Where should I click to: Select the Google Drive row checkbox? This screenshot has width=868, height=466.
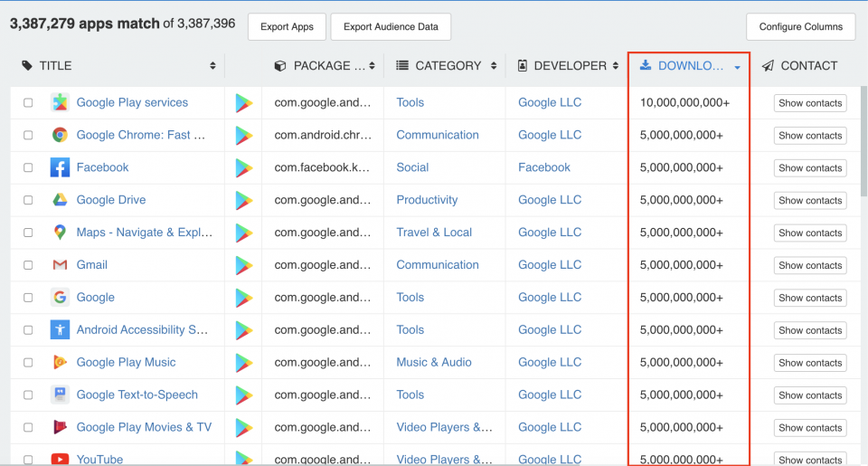(28, 200)
